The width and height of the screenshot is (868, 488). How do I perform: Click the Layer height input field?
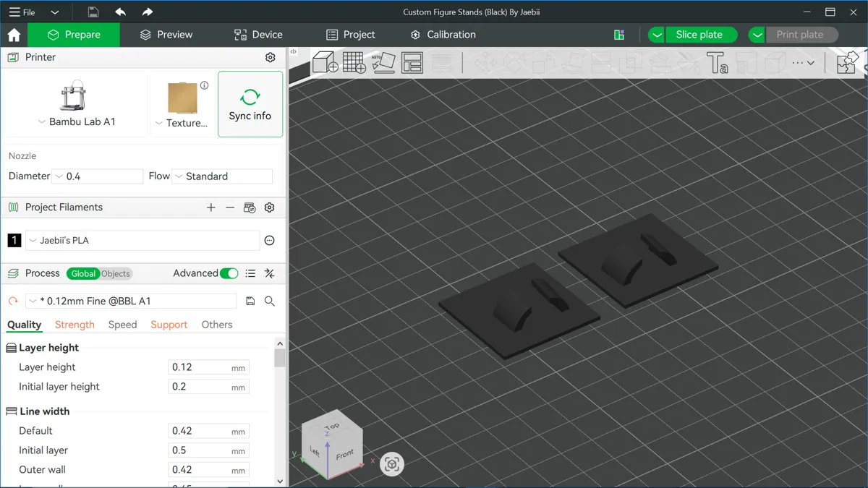(x=208, y=367)
